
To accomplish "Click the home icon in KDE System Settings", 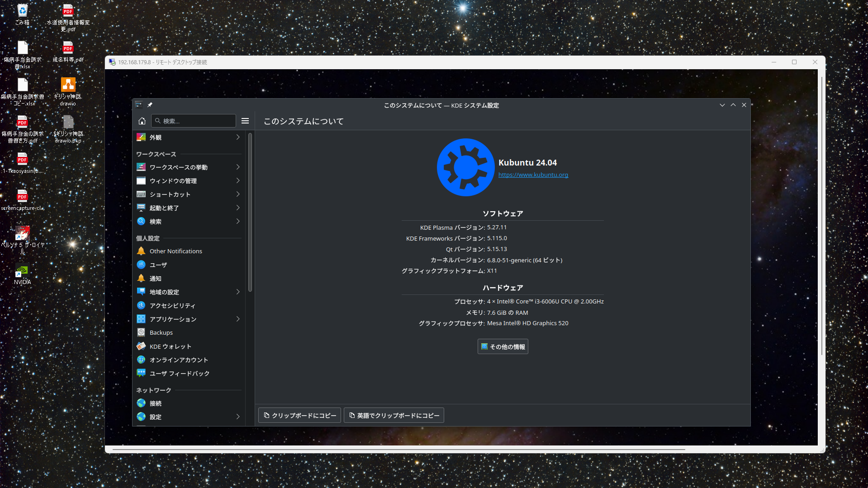I will tap(142, 121).
